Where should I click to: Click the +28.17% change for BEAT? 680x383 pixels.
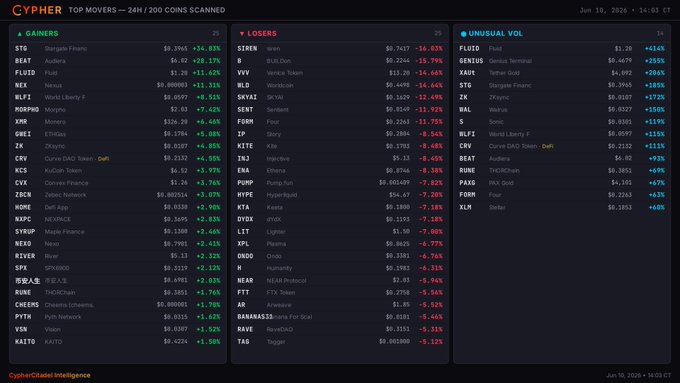click(206, 61)
